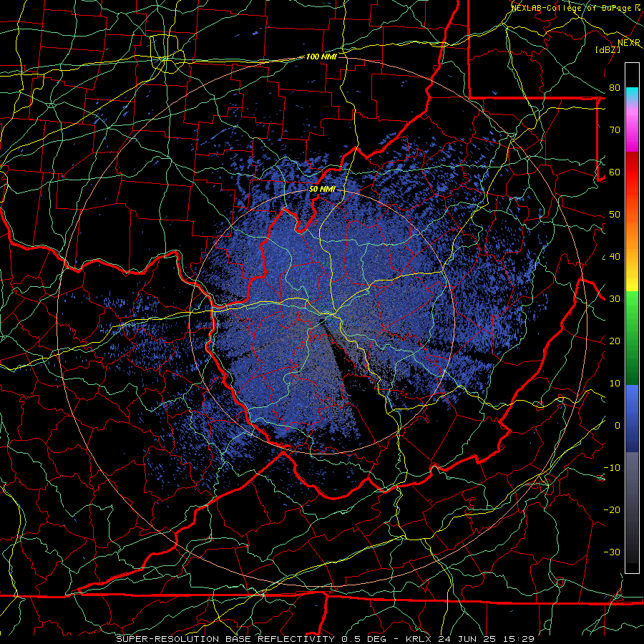Click the magenta-pink band of the color bar
644x644 pixels.
point(632,127)
